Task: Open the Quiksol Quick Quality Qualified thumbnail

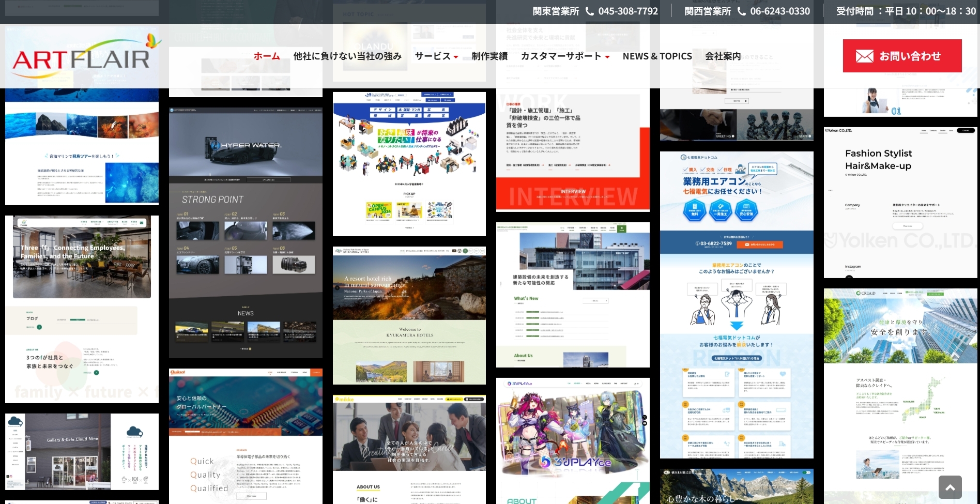Action: pos(246,436)
